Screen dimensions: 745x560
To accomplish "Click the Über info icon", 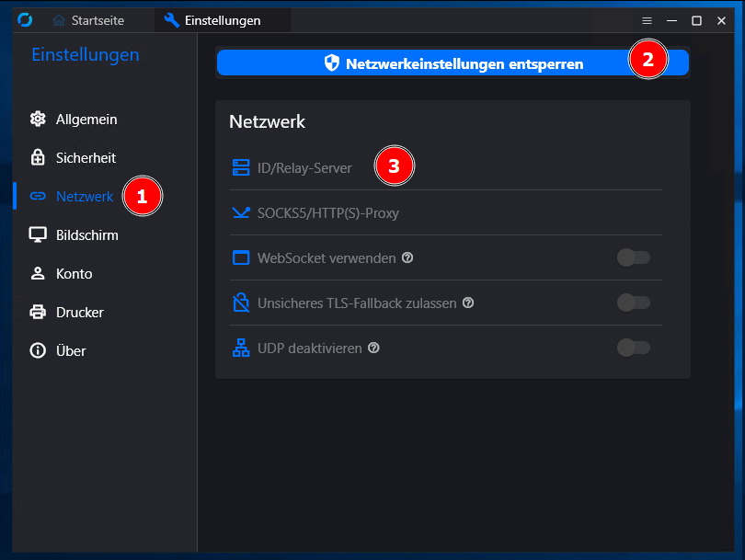I will (x=38, y=350).
